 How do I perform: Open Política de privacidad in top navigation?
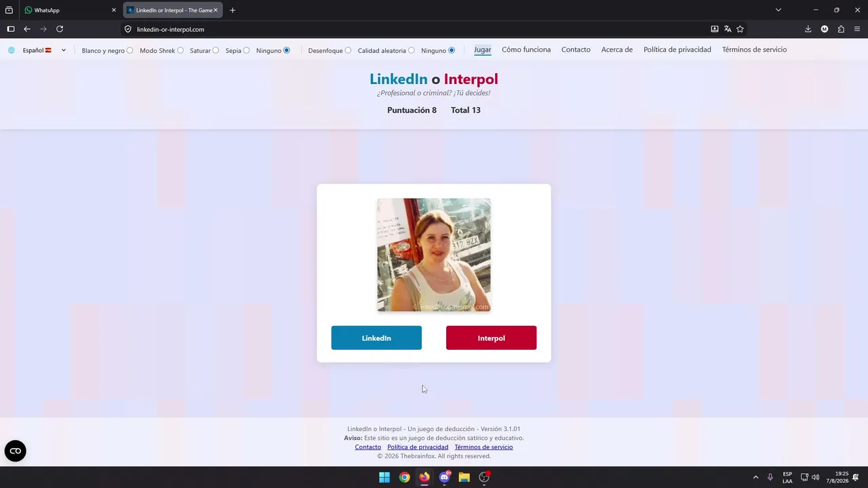tap(677, 49)
